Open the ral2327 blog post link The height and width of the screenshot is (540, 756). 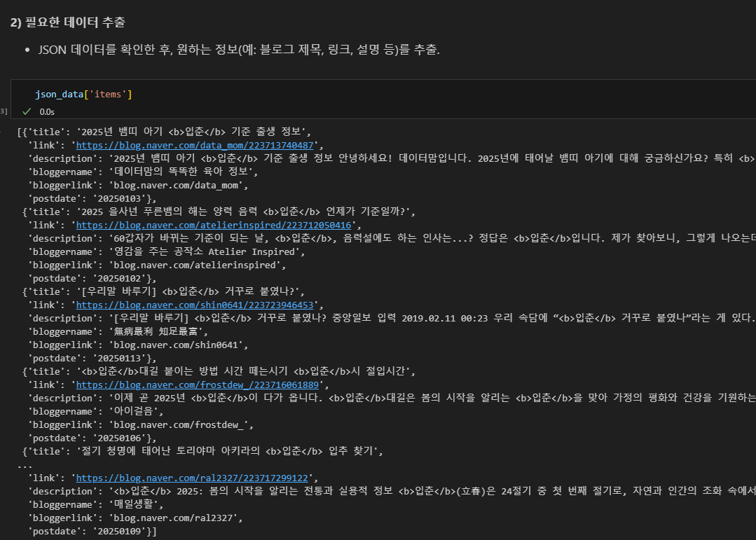pos(192,478)
